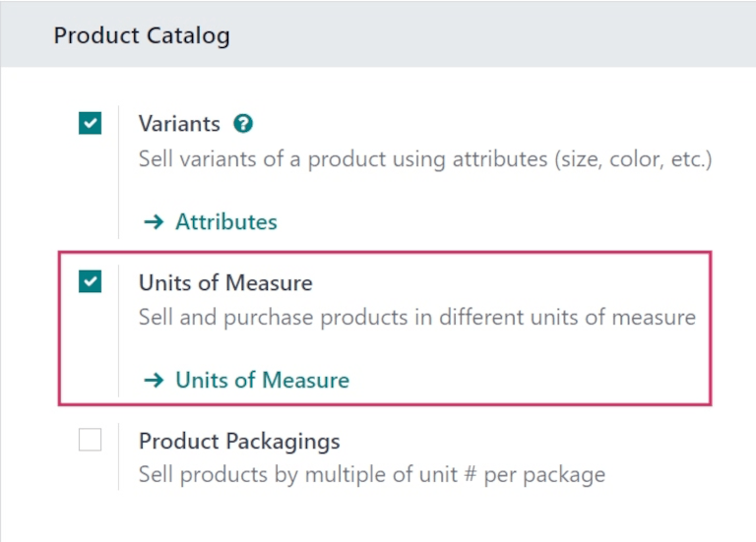Click the arrow icon beside Attributes

point(153,222)
